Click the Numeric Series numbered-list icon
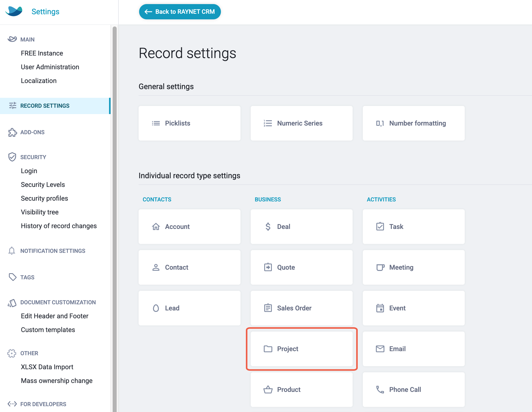532x412 pixels. tap(268, 123)
